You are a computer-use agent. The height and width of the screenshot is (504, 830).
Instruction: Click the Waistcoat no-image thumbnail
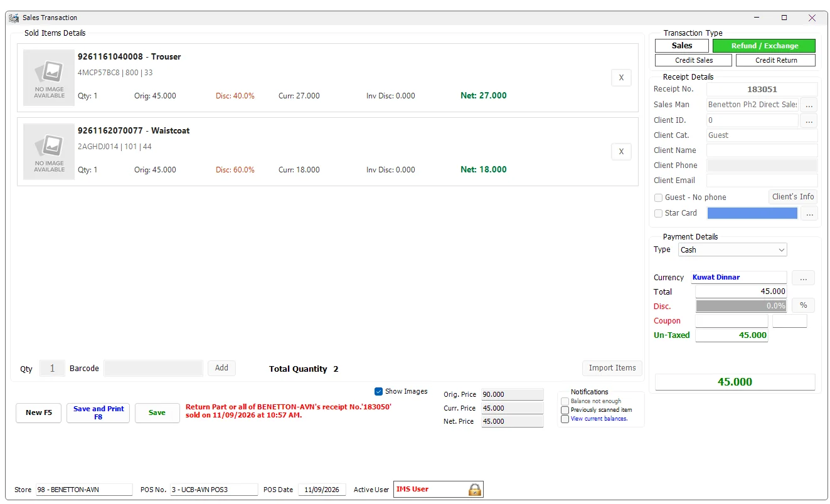49,152
